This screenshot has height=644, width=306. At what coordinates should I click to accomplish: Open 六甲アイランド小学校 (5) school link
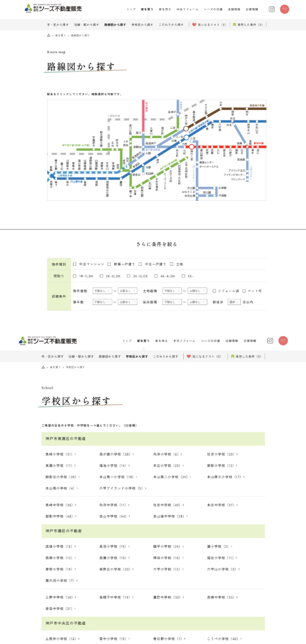coord(123,488)
